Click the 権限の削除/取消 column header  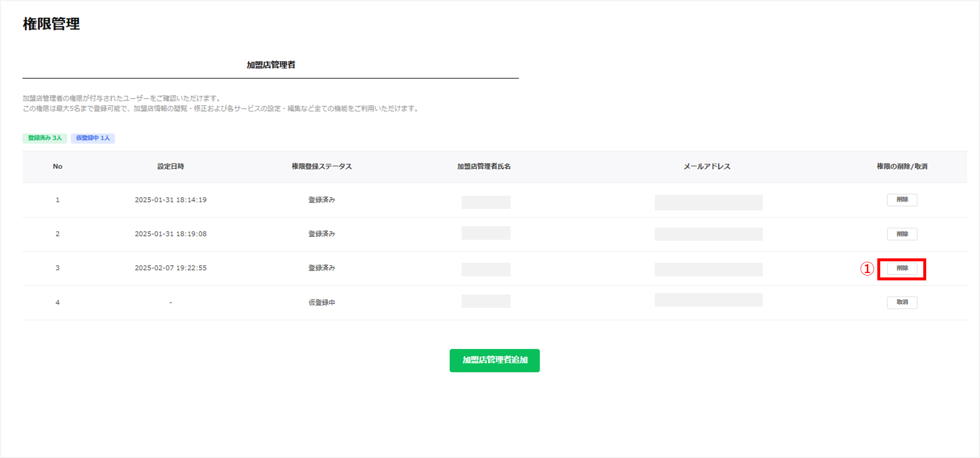pyautogui.click(x=902, y=166)
